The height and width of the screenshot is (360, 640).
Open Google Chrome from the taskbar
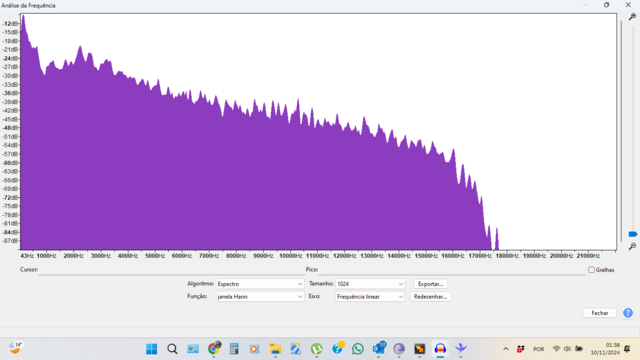(x=213, y=349)
